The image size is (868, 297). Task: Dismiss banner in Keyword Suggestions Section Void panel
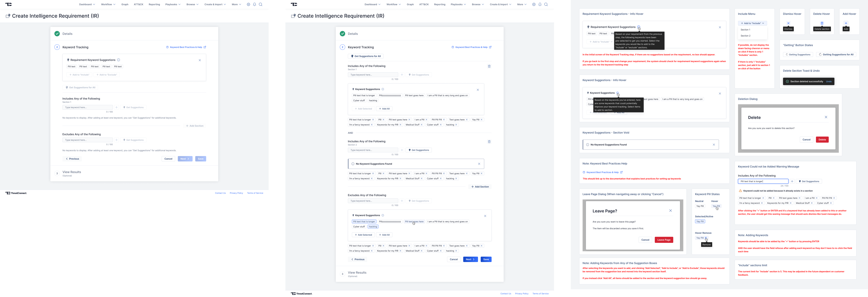click(x=714, y=145)
